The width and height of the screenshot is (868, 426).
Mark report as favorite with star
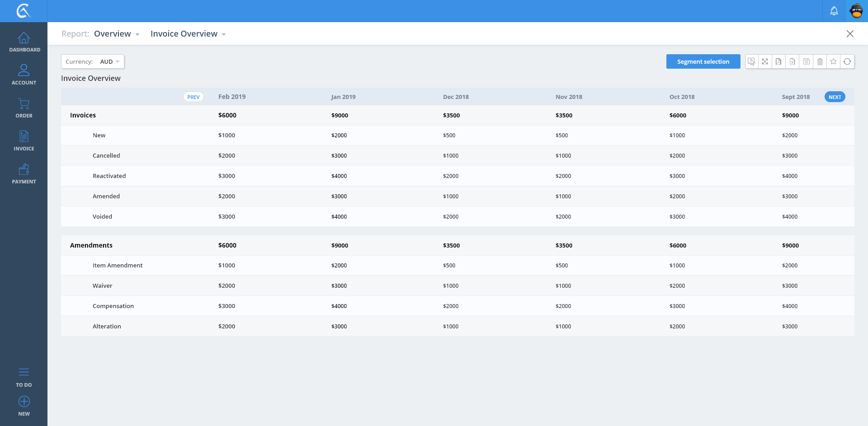(x=834, y=61)
